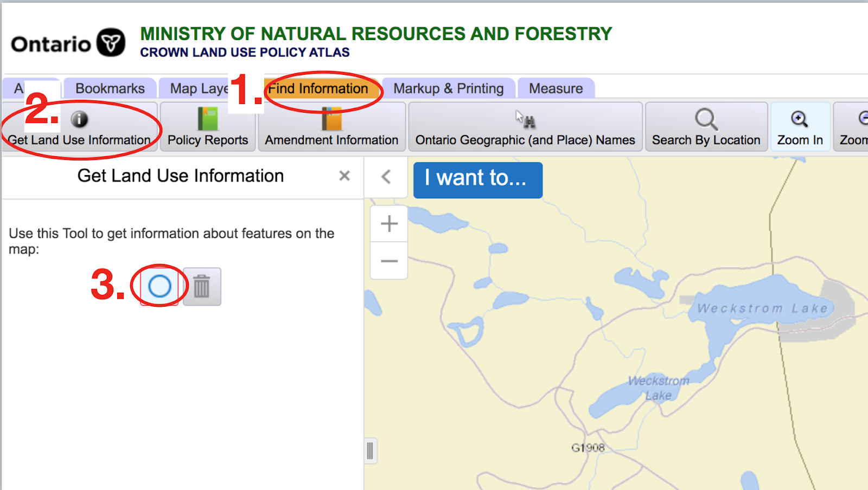The height and width of the screenshot is (490, 868).
Task: Click the panel resize handle
Action: coord(370,450)
